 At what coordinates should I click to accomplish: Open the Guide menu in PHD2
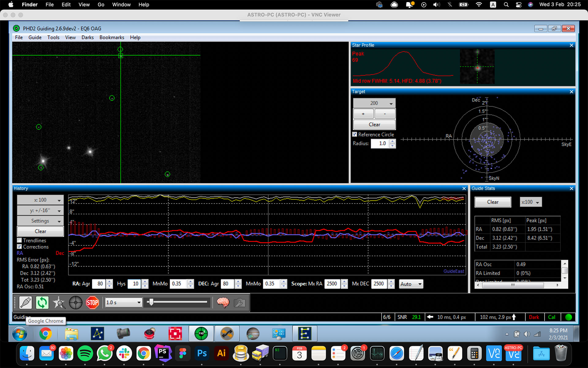click(35, 37)
